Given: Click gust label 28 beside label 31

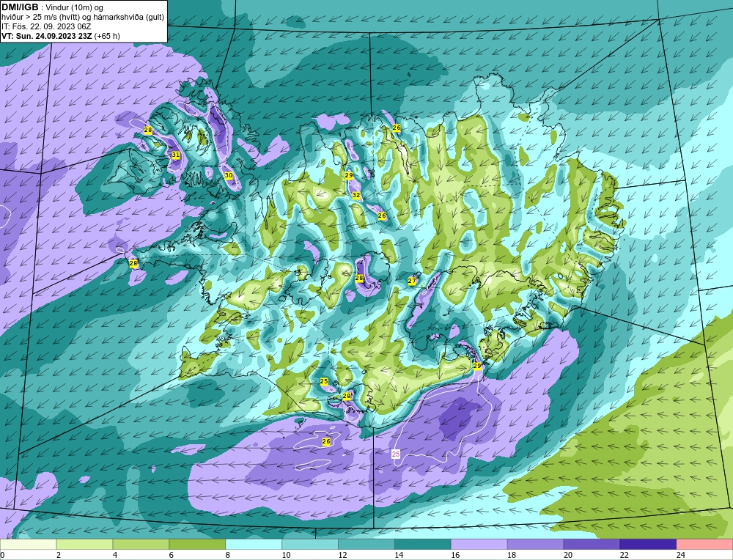Looking at the screenshot, I should pos(148,130).
